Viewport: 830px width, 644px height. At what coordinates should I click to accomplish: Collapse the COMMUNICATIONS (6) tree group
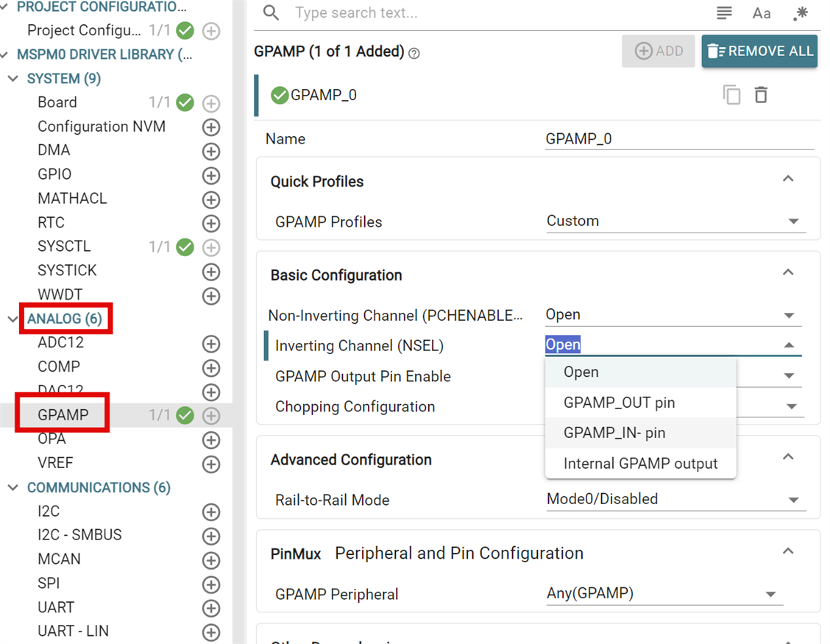[13, 488]
